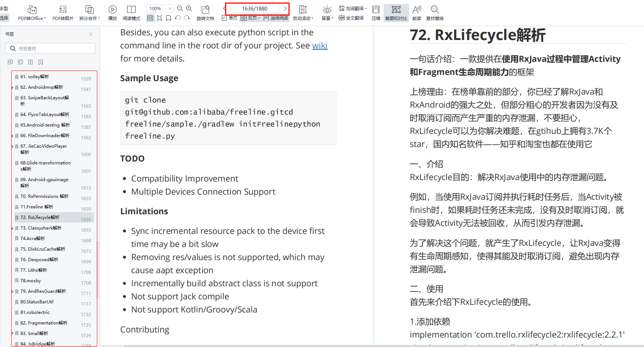Image resolution: width=644 pixels, height=347 pixels.
Task: Click the delete bookmark icon
Action: (41, 62)
